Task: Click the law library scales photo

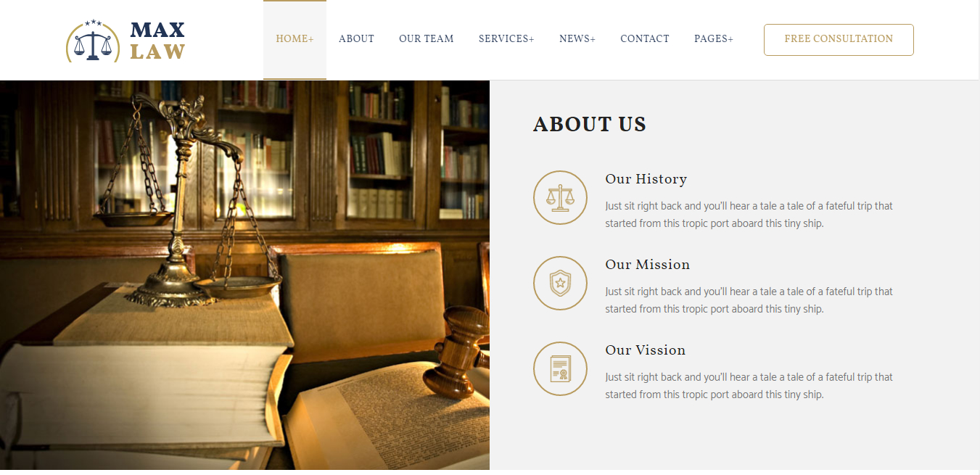Action: (244, 275)
